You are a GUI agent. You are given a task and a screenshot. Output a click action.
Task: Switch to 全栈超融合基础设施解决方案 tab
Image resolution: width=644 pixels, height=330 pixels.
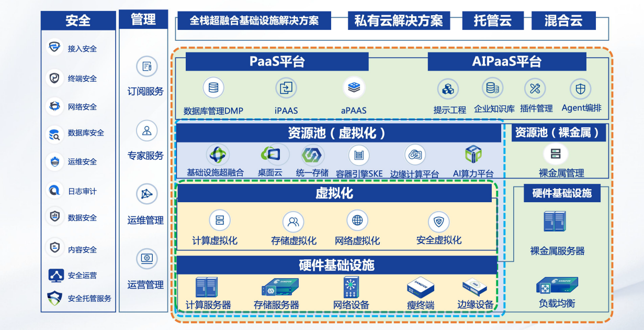(x=254, y=21)
